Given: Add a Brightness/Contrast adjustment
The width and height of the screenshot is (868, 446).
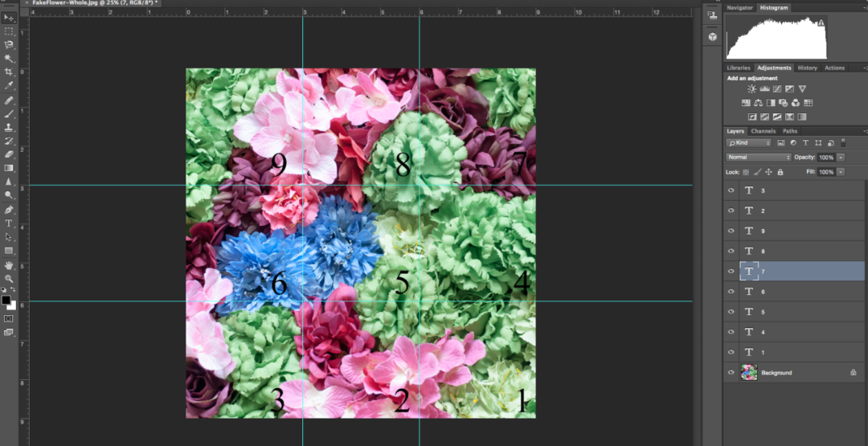Looking at the screenshot, I should 751,89.
